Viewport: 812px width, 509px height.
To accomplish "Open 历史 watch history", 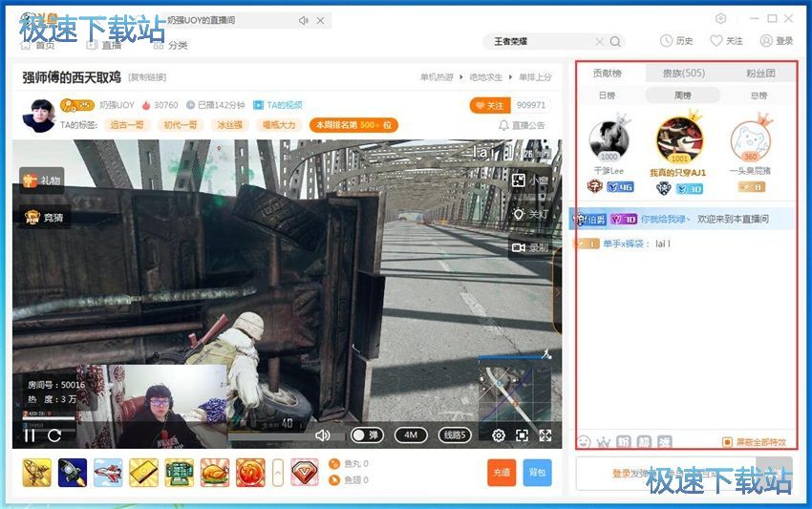I will [x=676, y=41].
